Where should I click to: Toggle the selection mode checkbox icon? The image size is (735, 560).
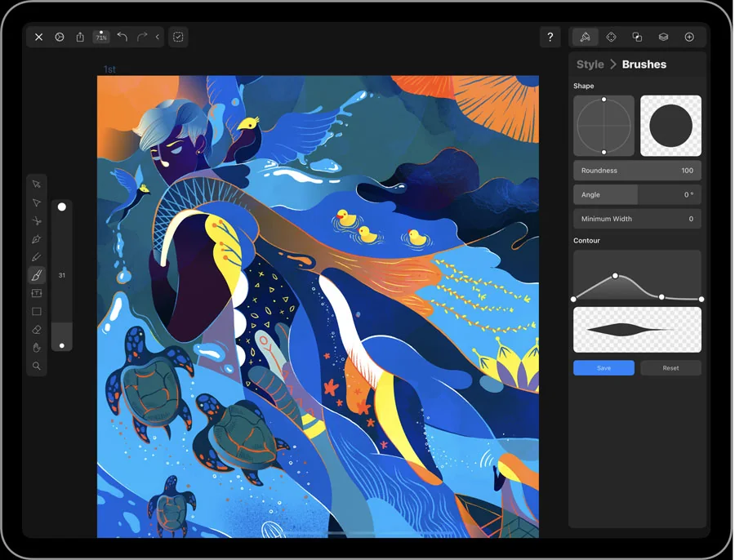tap(178, 37)
